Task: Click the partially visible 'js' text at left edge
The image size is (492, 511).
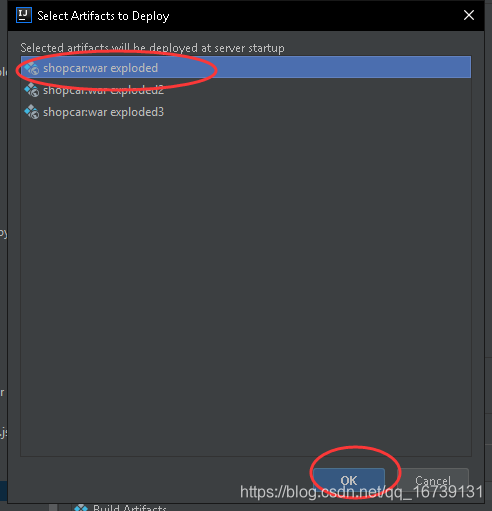Action: (x=3, y=433)
